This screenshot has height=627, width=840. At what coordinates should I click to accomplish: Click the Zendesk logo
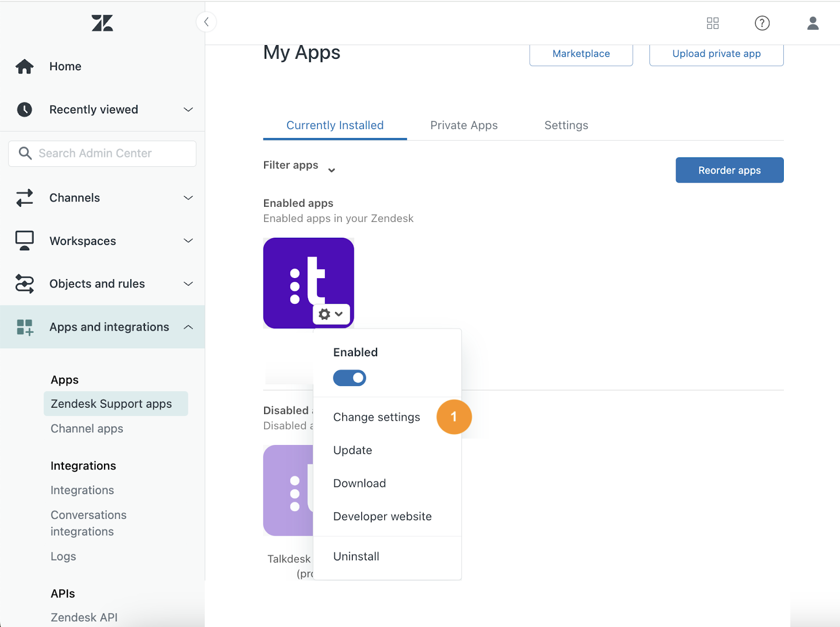102,23
